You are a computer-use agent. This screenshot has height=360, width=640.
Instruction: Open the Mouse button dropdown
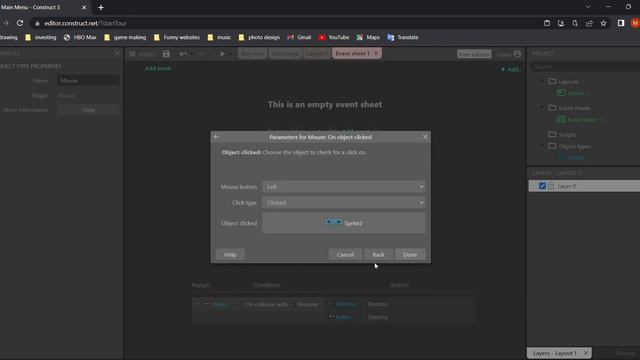(344, 187)
